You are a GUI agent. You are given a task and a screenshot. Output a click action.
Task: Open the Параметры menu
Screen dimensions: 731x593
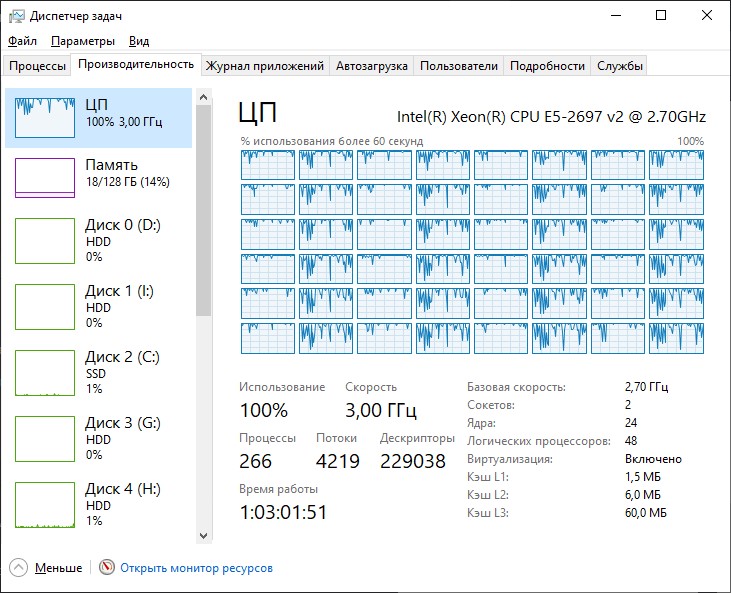coord(83,41)
